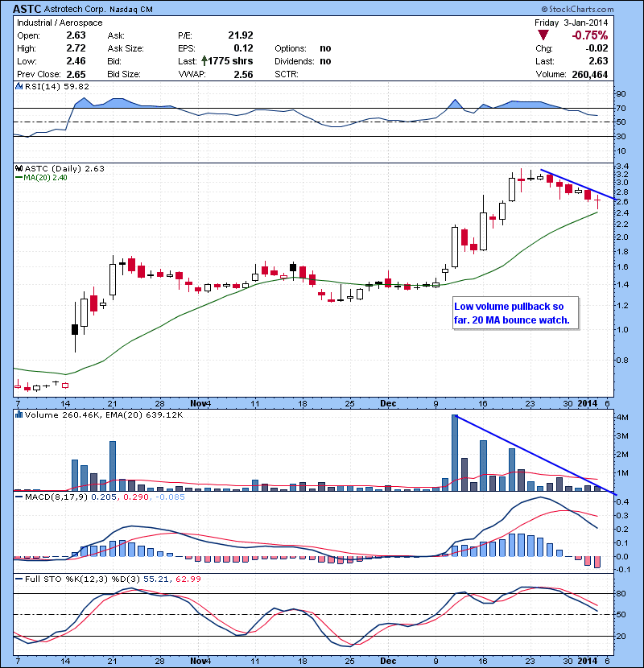Click the Low value 2.46
The height and width of the screenshot is (668, 644).
click(x=76, y=61)
